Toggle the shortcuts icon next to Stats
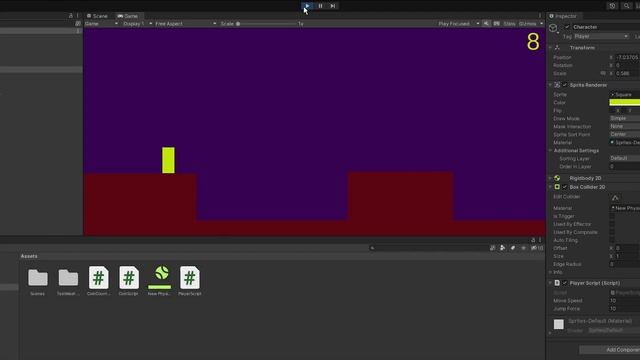The image size is (640, 360). tap(497, 24)
